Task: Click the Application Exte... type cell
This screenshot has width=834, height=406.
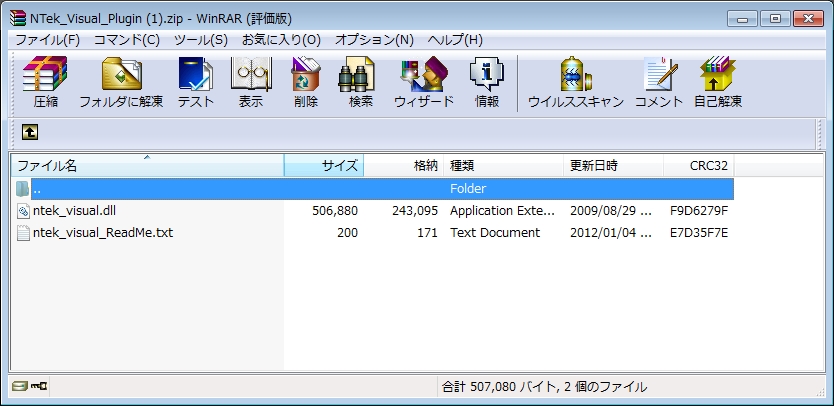Action: pos(502,211)
